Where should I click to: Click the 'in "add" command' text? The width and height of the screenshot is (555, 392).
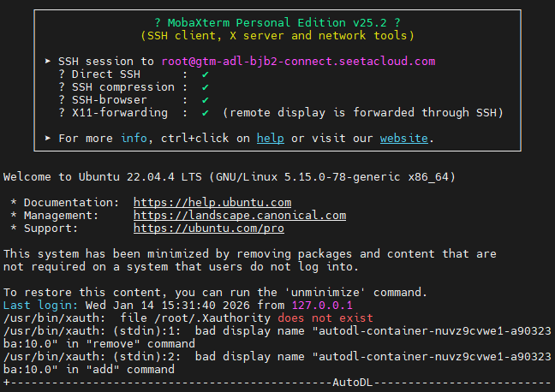click(120, 370)
